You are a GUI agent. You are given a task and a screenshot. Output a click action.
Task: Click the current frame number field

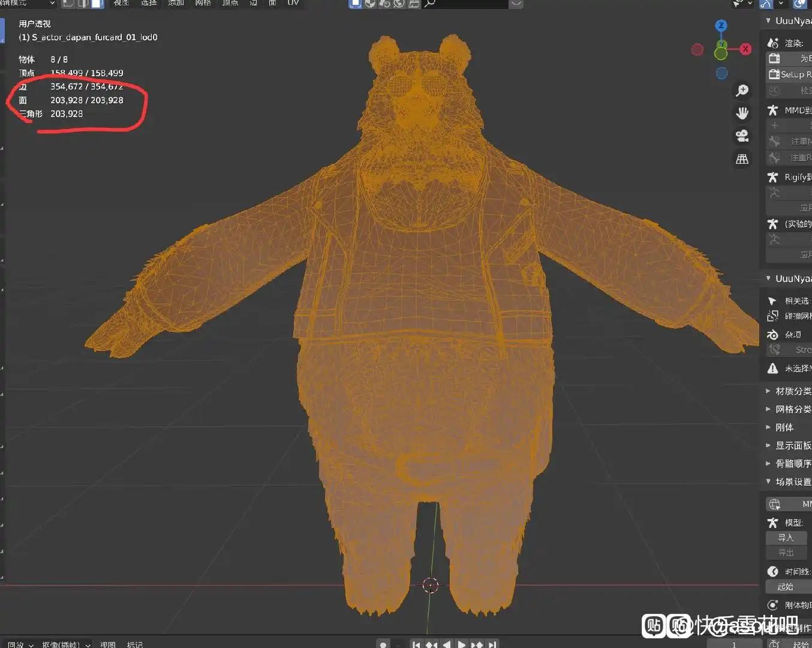[x=733, y=644]
